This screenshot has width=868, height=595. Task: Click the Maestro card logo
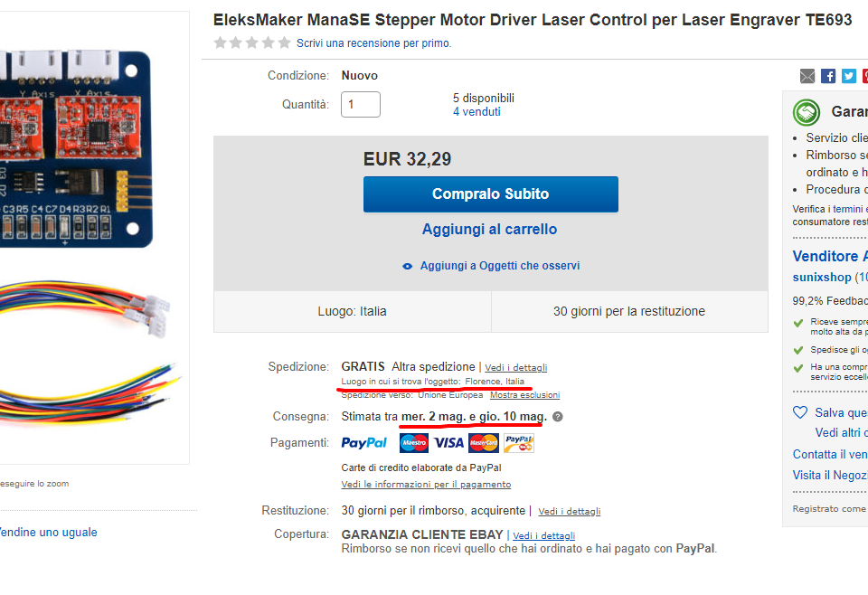[x=414, y=443]
